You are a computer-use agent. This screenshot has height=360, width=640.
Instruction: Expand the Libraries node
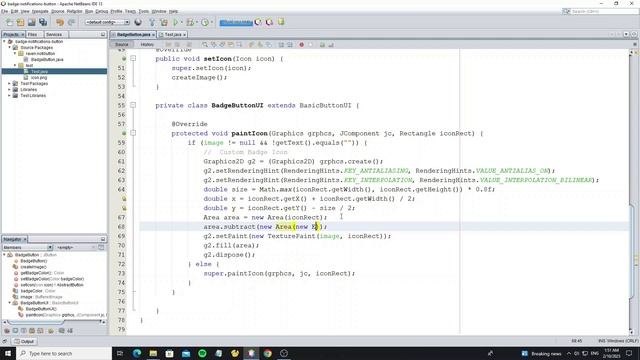click(x=9, y=89)
